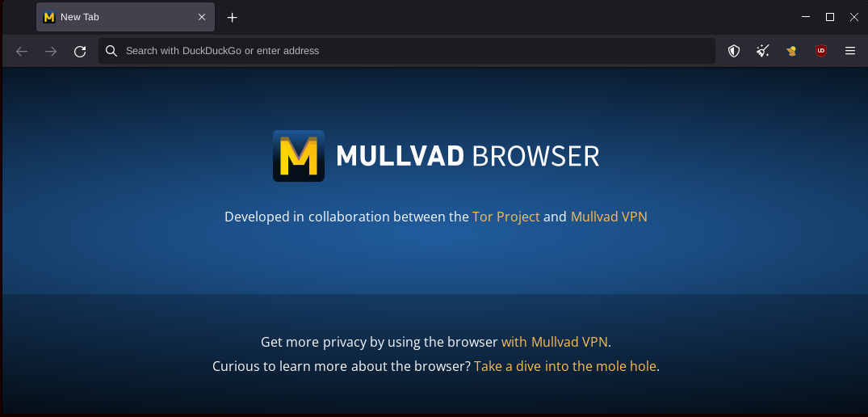The height and width of the screenshot is (417, 868).
Task: Click the New Identity broom icon
Action: [x=763, y=51]
